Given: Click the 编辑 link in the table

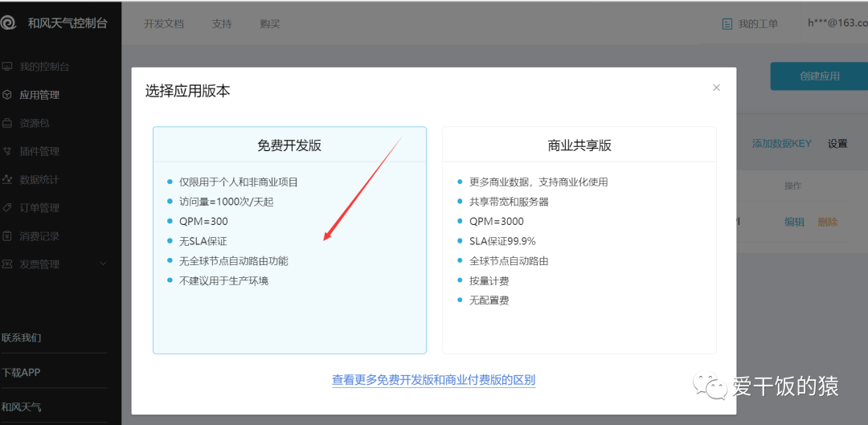Looking at the screenshot, I should pos(794,222).
